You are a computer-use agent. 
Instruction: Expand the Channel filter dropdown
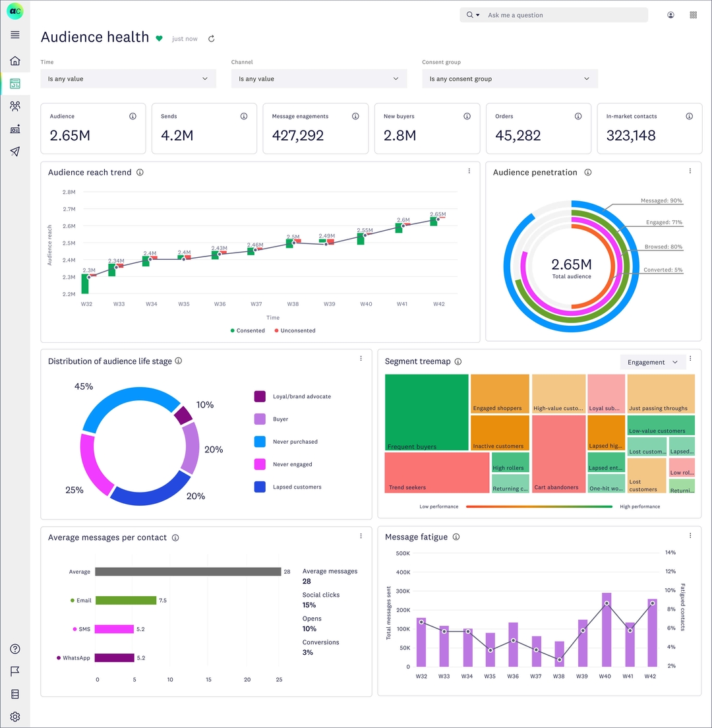point(318,78)
